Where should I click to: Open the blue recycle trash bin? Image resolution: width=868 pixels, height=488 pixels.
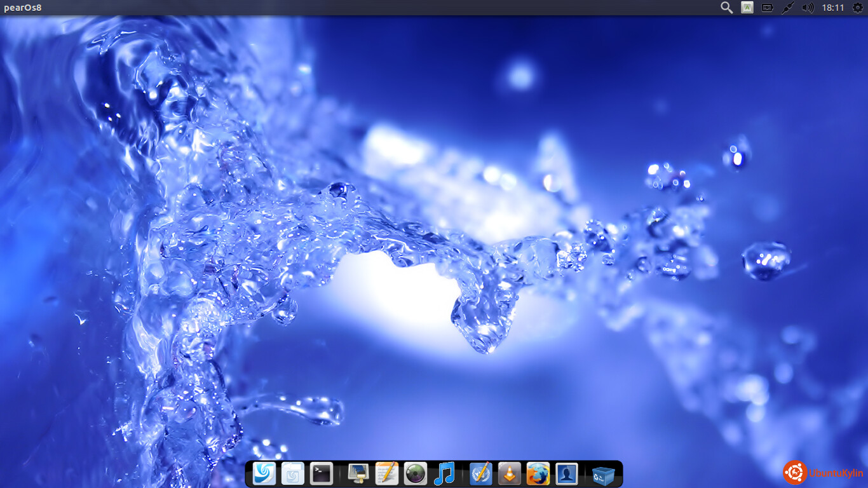[x=603, y=475]
